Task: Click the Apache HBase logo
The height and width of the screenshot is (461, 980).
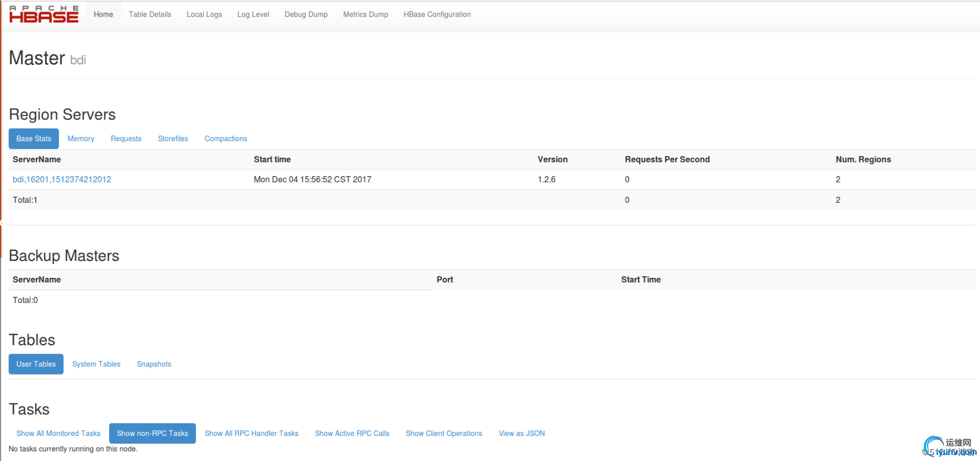Action: [43, 14]
